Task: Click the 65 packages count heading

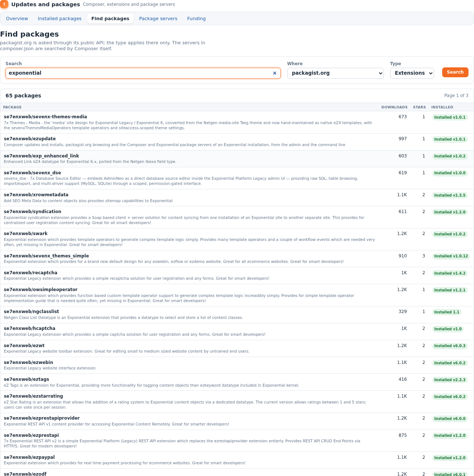Action: click(x=23, y=96)
